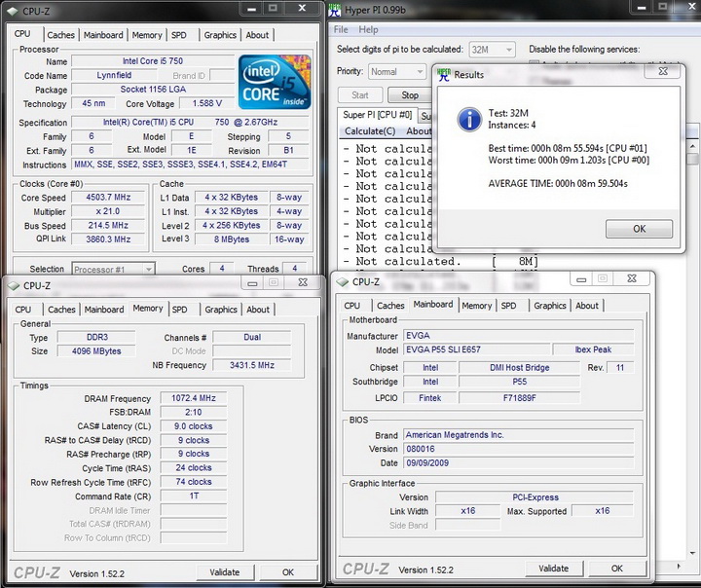701x588 pixels.
Task: Open About tab in Memory CPU-Z window
Action: coord(258,310)
